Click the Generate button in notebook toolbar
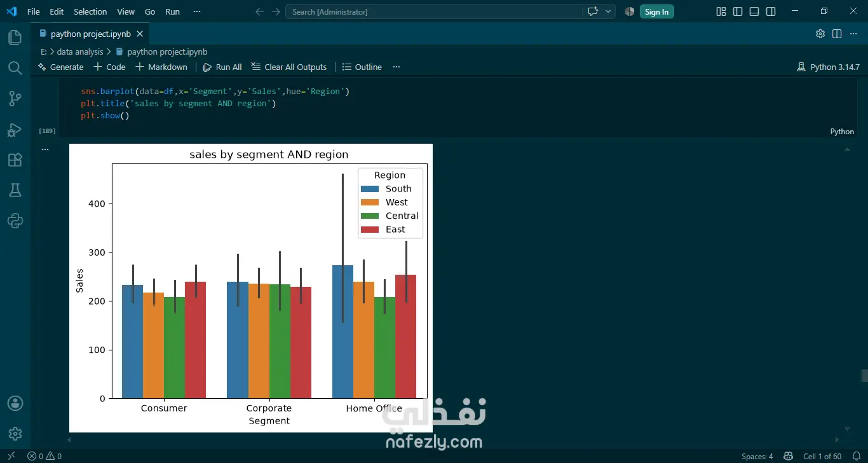 click(x=60, y=67)
